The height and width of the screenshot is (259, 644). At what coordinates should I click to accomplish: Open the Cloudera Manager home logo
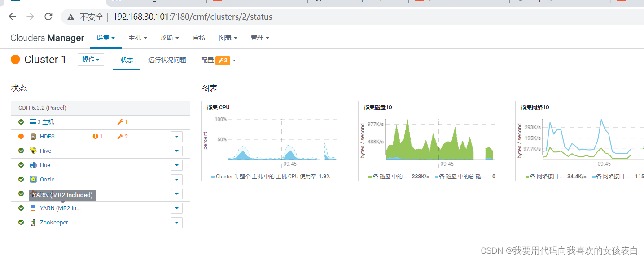(48, 38)
